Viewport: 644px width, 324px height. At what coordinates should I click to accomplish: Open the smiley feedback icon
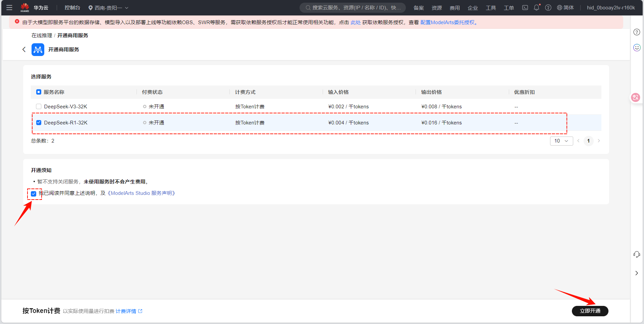tap(637, 48)
